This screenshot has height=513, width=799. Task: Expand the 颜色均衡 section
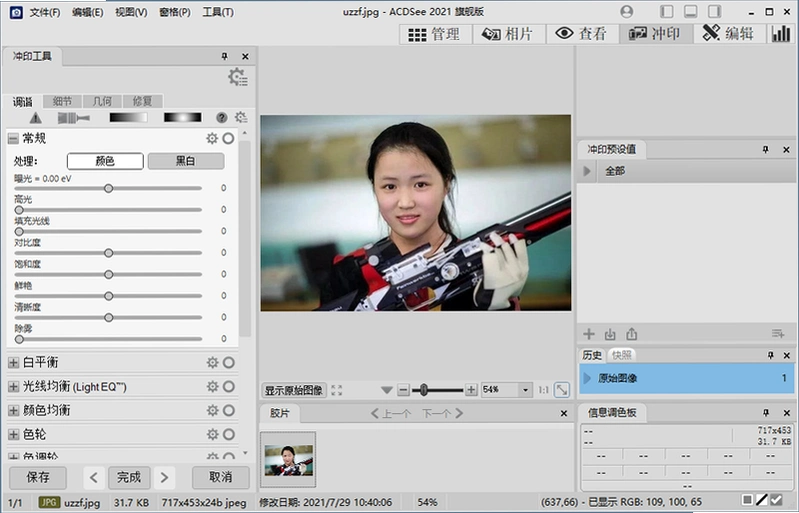pyautogui.click(x=13, y=411)
